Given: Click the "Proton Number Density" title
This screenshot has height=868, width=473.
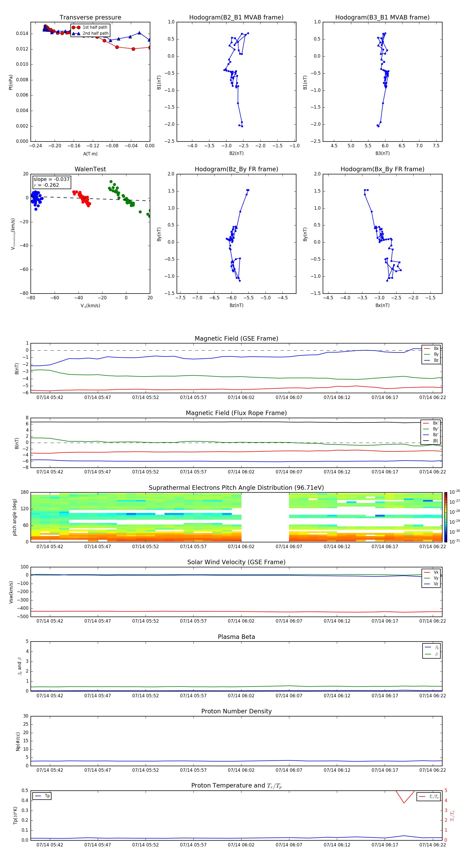Looking at the screenshot, I should (x=236, y=711).
